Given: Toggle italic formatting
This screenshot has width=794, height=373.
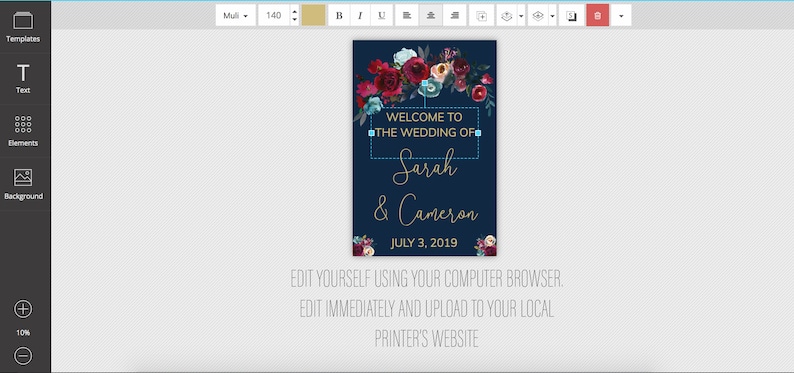Looking at the screenshot, I should [360, 16].
